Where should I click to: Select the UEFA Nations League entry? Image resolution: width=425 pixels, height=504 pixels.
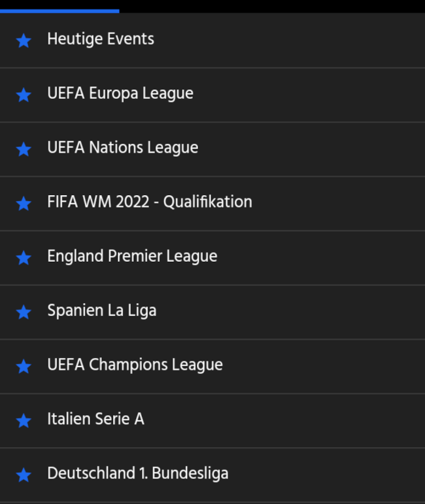[x=123, y=148]
